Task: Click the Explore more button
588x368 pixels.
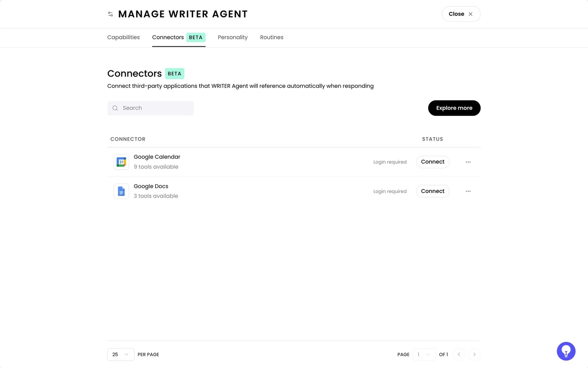Action: [454, 108]
